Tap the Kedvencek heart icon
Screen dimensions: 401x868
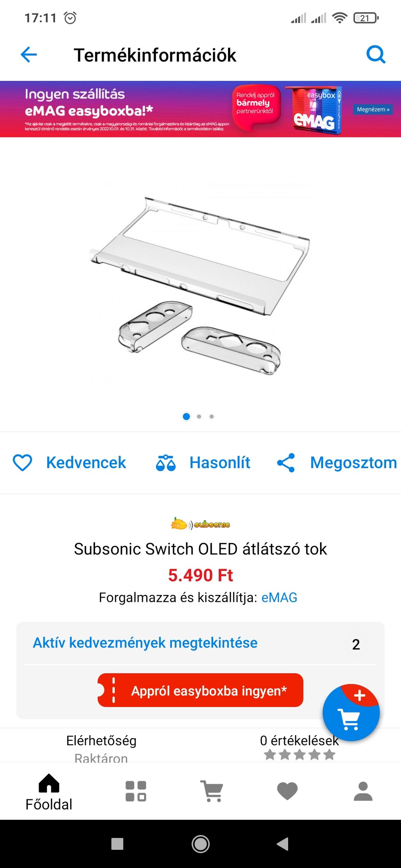point(22,462)
